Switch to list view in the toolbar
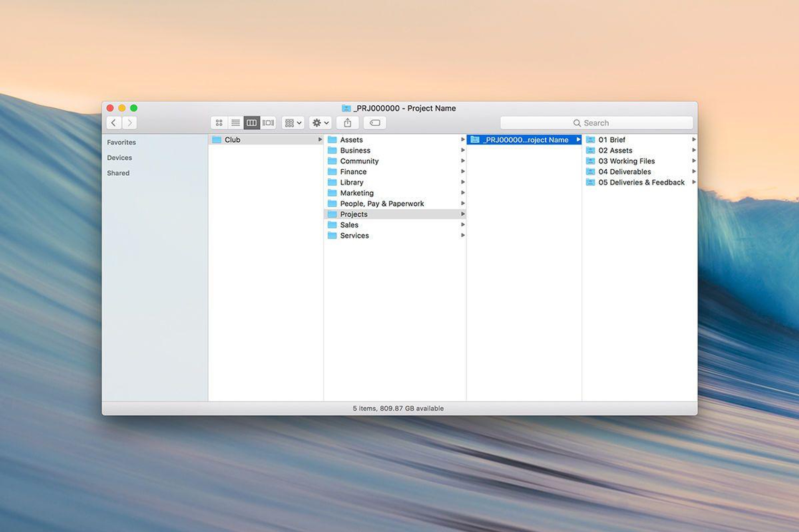The image size is (799, 532). tap(235, 122)
